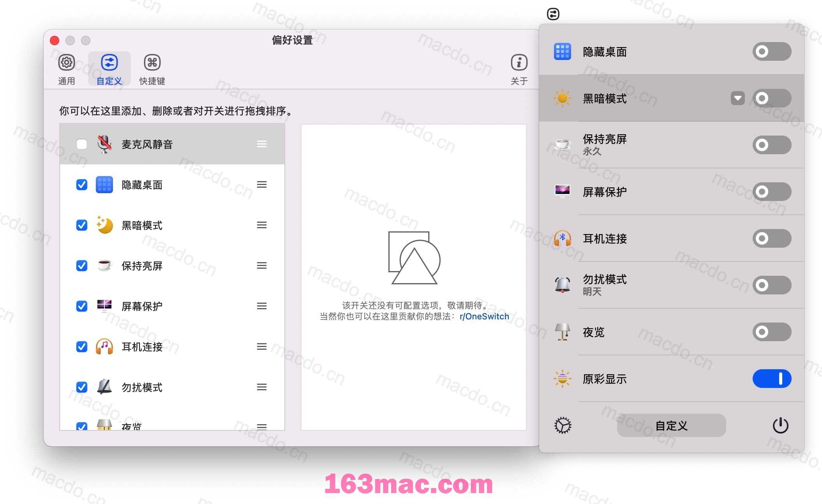Toggle 保持亮屏 switch in the popup panel
This screenshot has height=504, width=822.
[772, 145]
